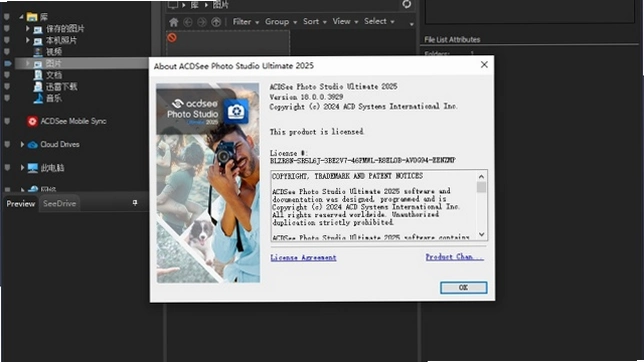Image resolution: width=644 pixels, height=362 pixels.
Task: Select Cloud Drives cloud icon in tree
Action: (32, 145)
